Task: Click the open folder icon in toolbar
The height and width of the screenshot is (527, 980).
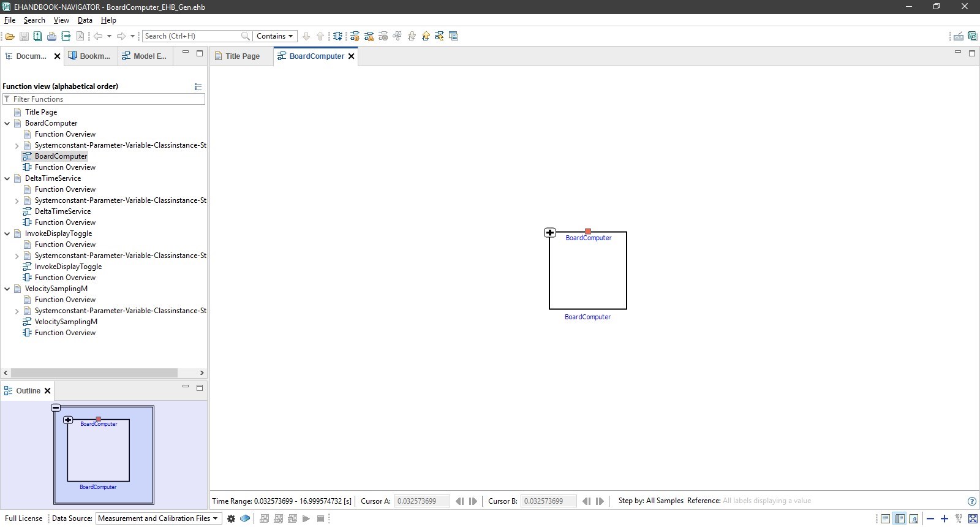Action: [10, 36]
